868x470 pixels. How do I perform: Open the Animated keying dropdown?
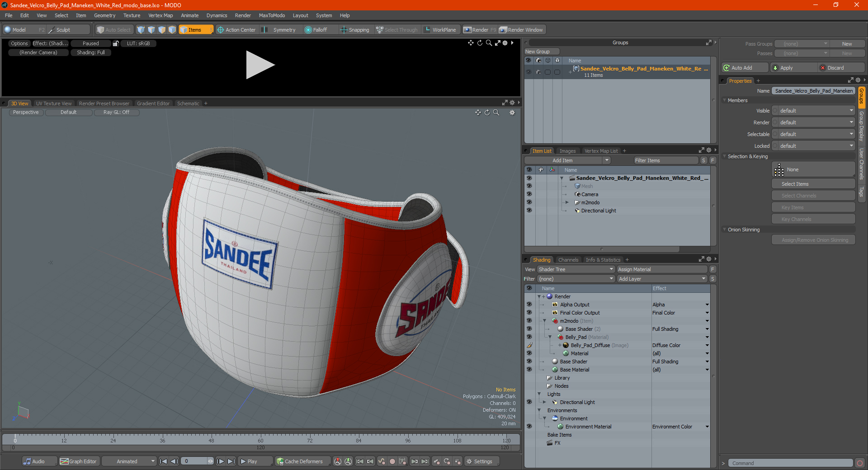129,461
